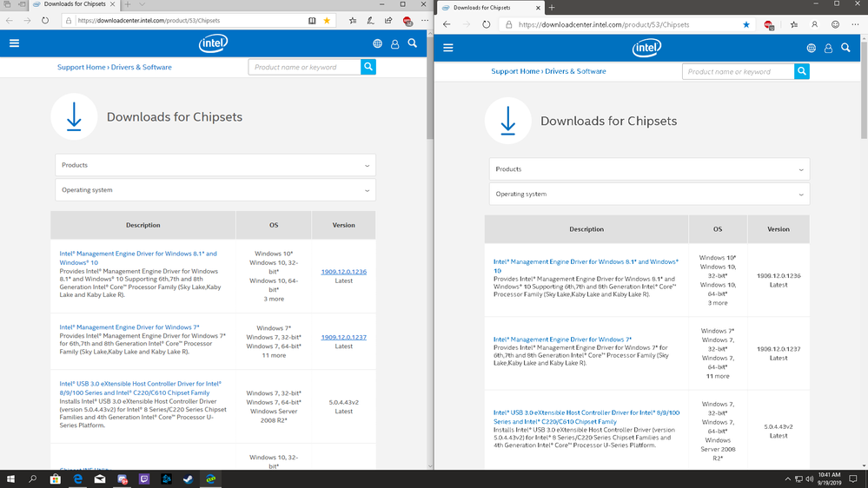Click the smiley feedback icon in the right window
Viewport: 868px width, 488px height.
835,24
